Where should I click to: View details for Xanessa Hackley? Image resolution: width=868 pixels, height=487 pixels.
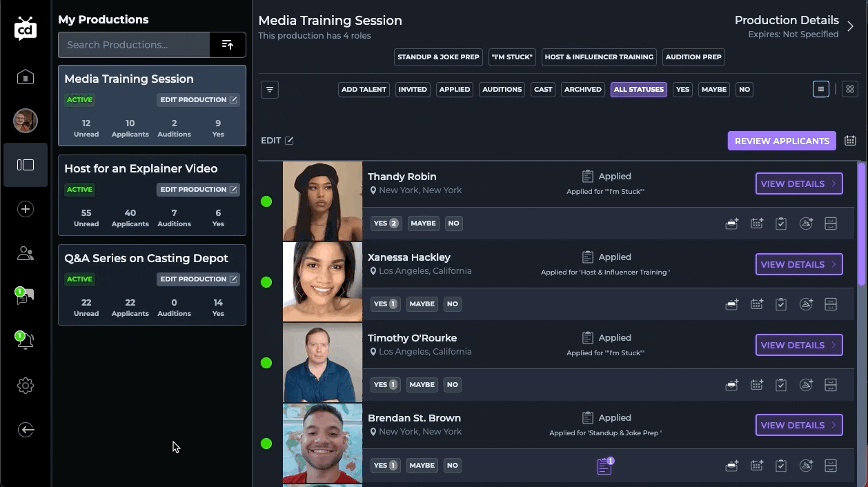click(x=799, y=265)
